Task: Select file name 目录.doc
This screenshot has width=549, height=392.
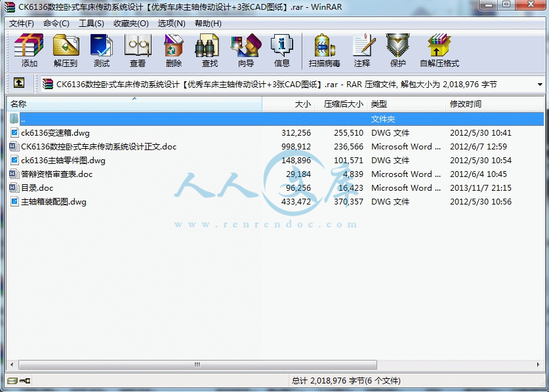Action: point(37,188)
